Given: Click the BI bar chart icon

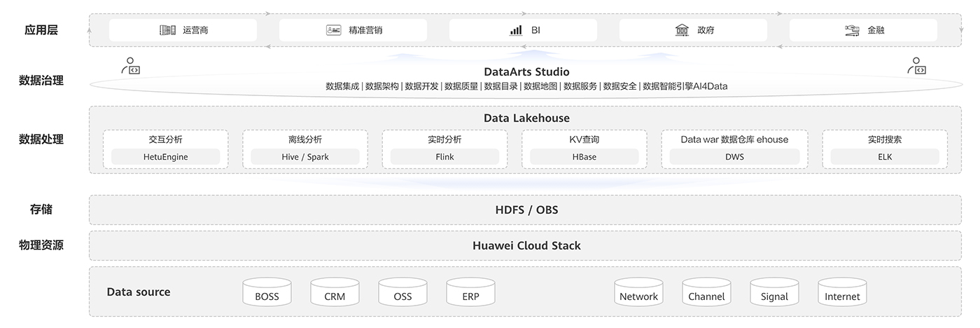Looking at the screenshot, I should pos(516,30).
